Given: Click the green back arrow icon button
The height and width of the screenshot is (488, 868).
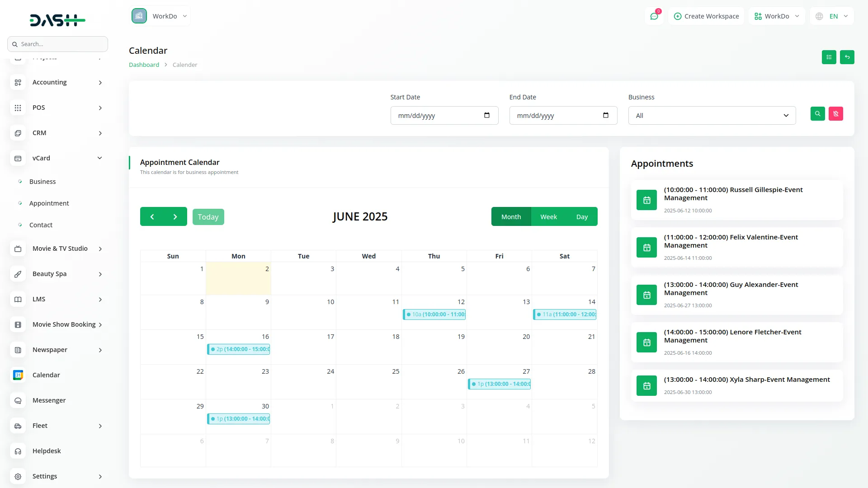Looking at the screenshot, I should click(x=847, y=57).
